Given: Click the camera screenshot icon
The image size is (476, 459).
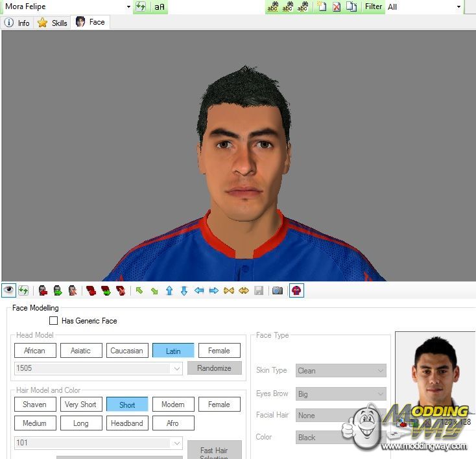Looking at the screenshot, I should [278, 290].
